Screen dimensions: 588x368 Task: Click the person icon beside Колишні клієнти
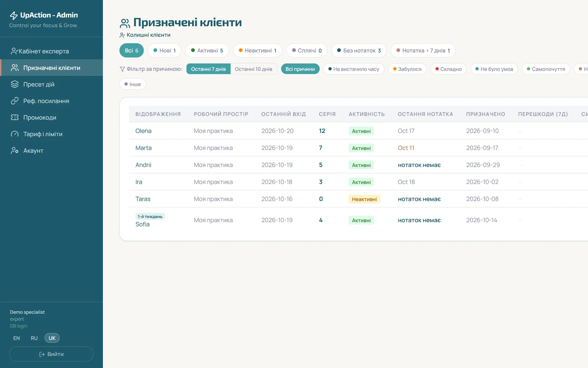pyautogui.click(x=122, y=35)
